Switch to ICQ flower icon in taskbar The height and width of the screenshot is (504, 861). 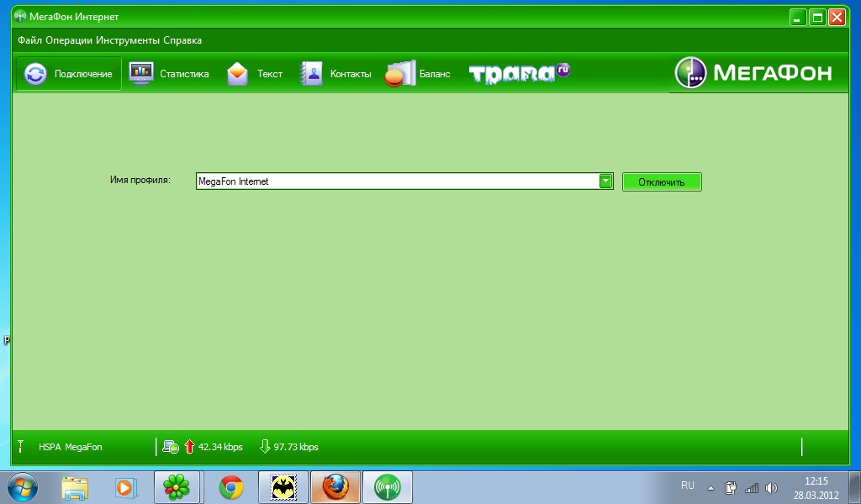coord(177,487)
